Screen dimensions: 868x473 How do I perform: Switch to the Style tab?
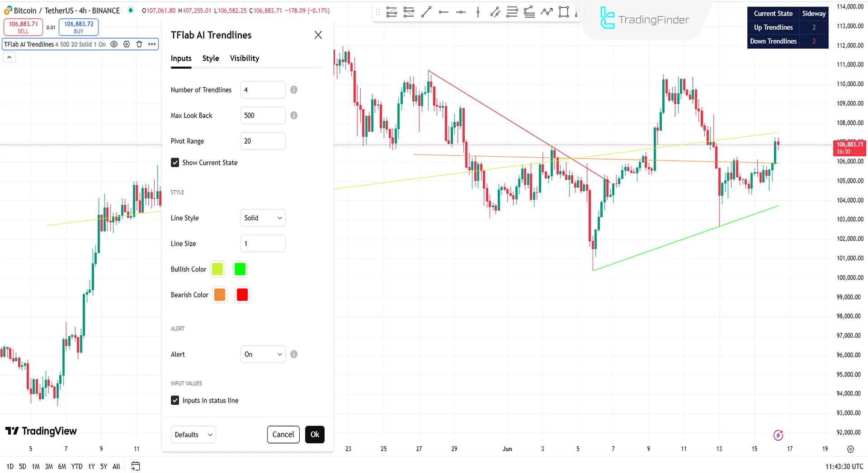click(x=210, y=58)
